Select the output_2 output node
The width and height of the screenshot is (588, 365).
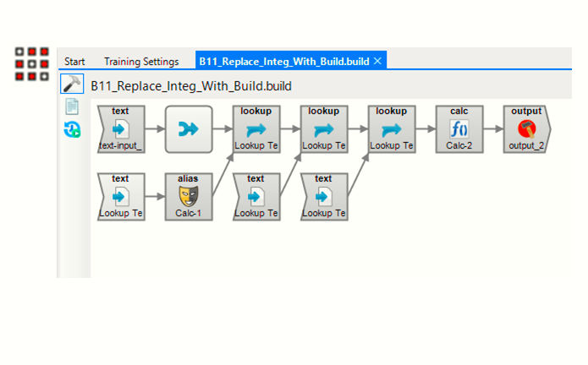(x=526, y=129)
